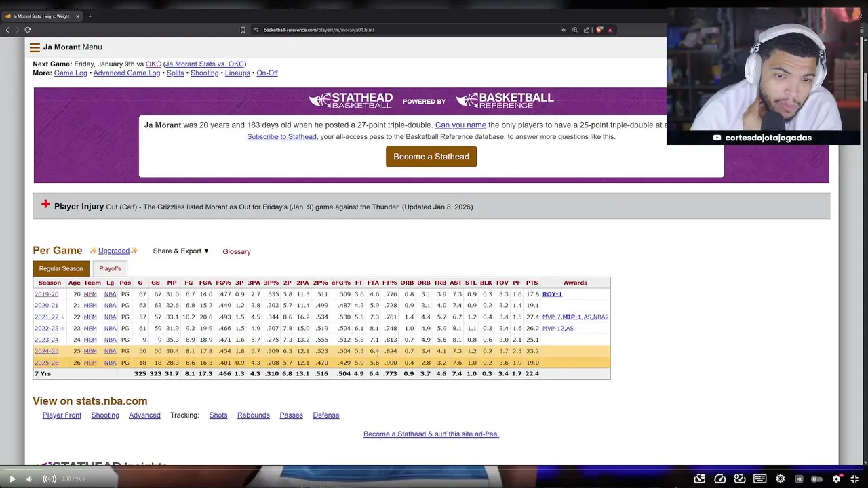Viewport: 868px width, 488px height.
Task: Open the Lineups link
Action: [x=237, y=73]
